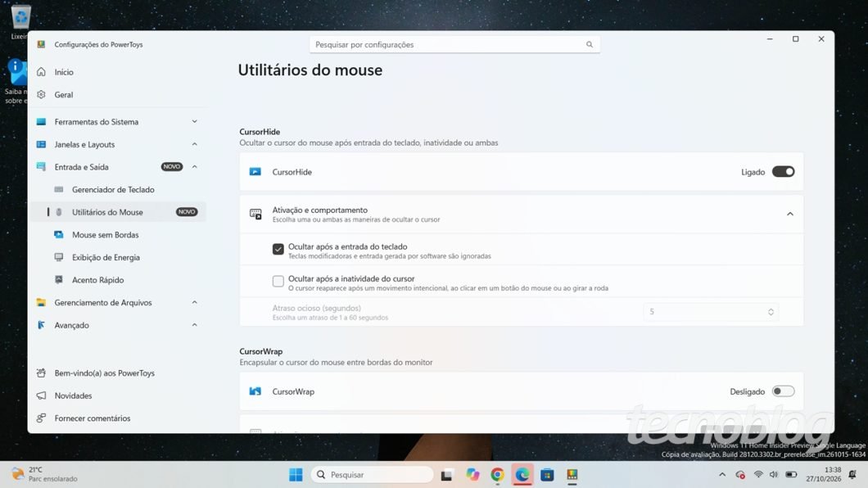The image size is (868, 488).
Task: Click the Atraso ocioso spinner arrows
Action: (x=771, y=312)
